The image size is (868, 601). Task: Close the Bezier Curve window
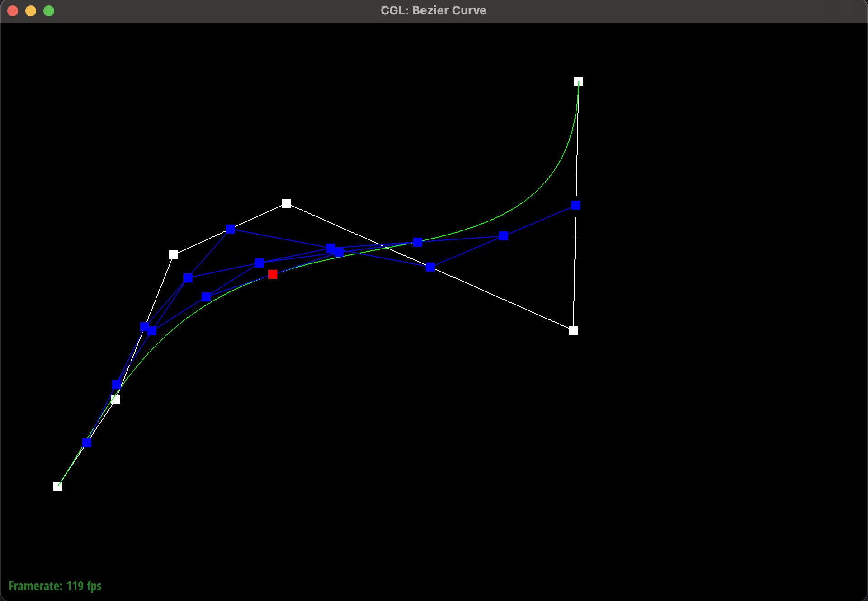pyautogui.click(x=13, y=11)
